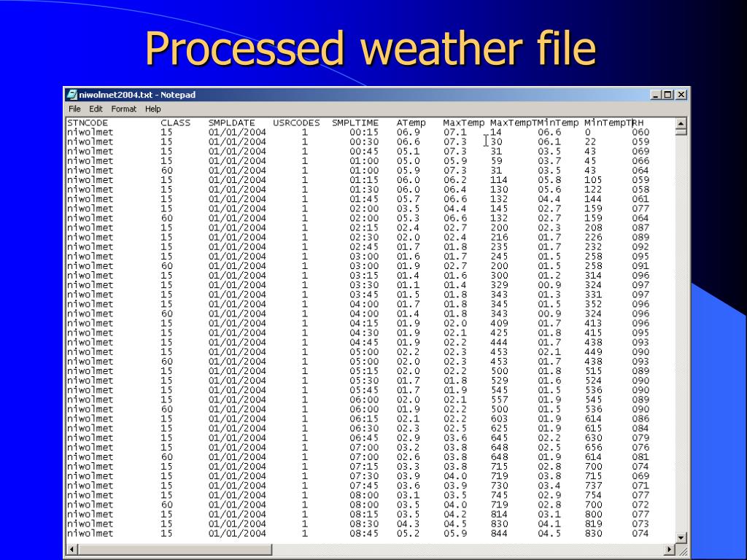Open the Format menu
This screenshot has height=560, width=747.
pos(124,109)
